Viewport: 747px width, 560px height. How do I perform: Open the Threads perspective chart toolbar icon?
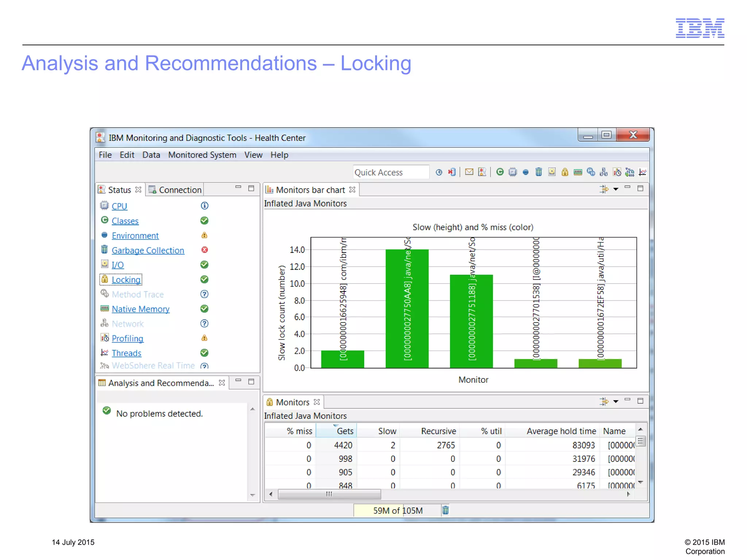point(643,172)
